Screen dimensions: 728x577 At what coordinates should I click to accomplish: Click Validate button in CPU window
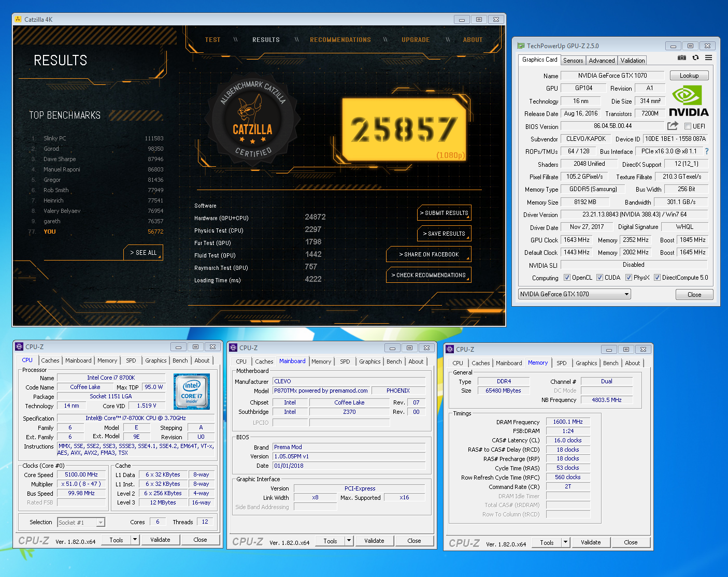pyautogui.click(x=160, y=540)
